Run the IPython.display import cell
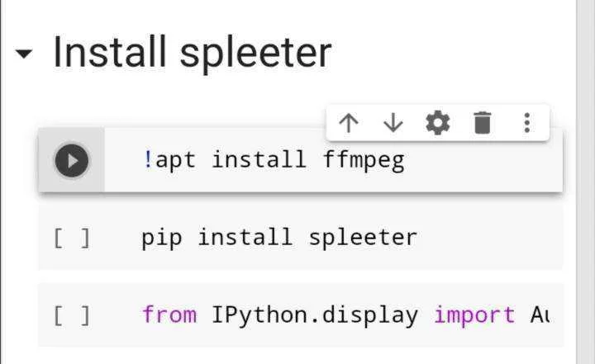The height and width of the screenshot is (364, 595). (x=72, y=315)
